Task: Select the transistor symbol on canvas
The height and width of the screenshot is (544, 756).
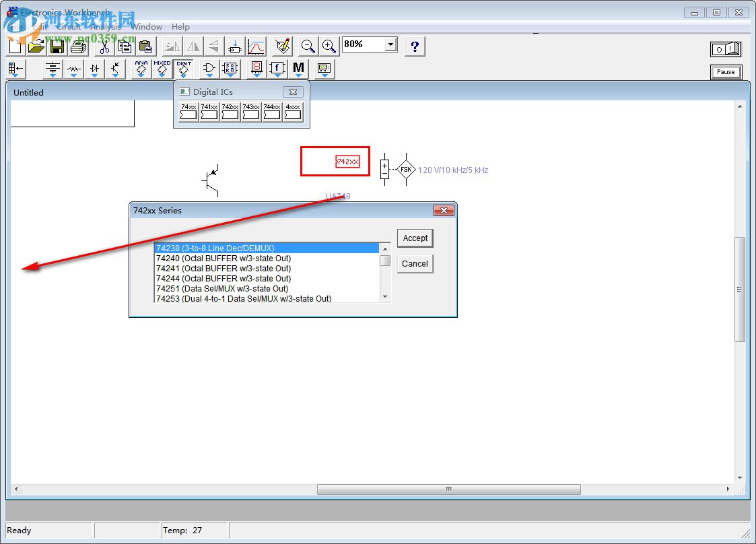Action: [x=211, y=181]
